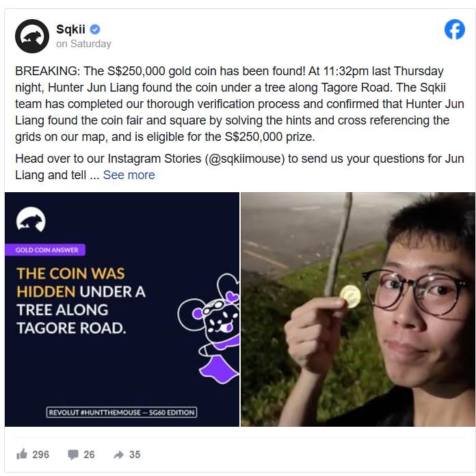Open the photo of hunter holding coin
Screen dimensions: 476x476
pos(358,309)
